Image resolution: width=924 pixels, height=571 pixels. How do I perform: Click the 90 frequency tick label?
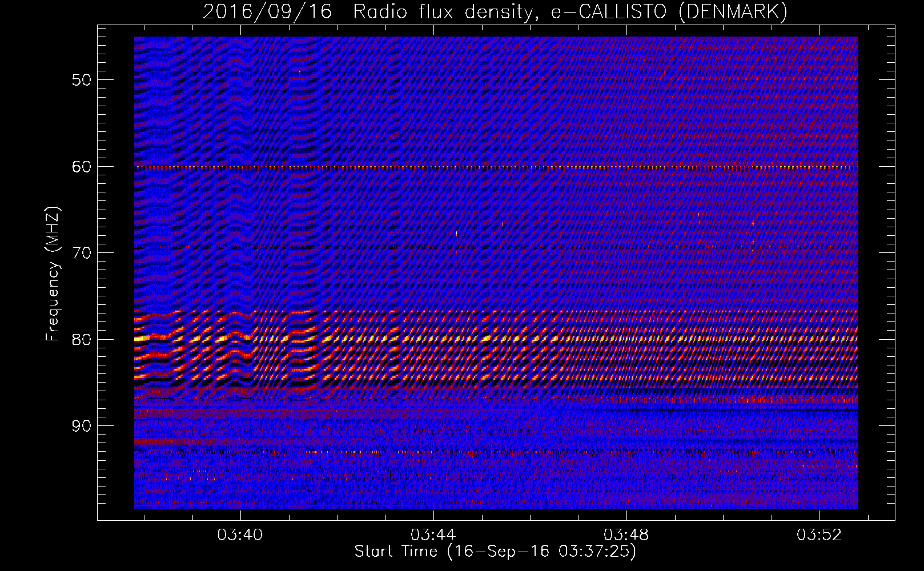(x=82, y=427)
